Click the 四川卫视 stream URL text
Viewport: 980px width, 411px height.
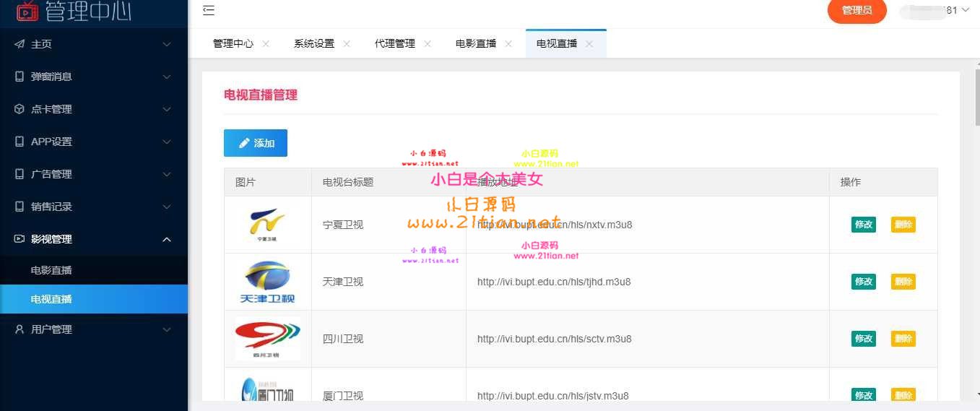[555, 339]
